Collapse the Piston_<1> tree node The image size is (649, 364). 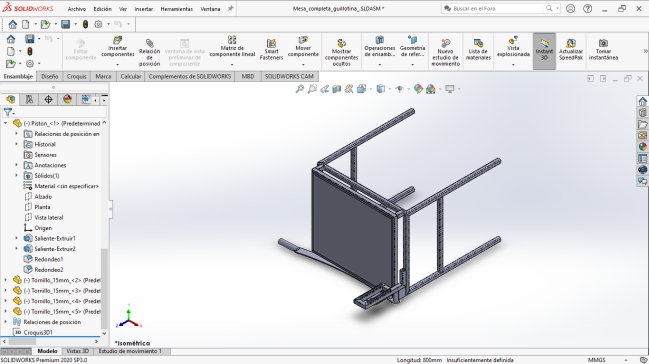click(x=6, y=123)
